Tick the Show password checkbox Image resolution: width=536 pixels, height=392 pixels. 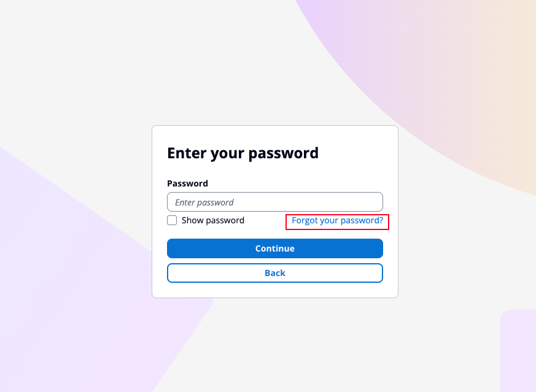pos(172,220)
